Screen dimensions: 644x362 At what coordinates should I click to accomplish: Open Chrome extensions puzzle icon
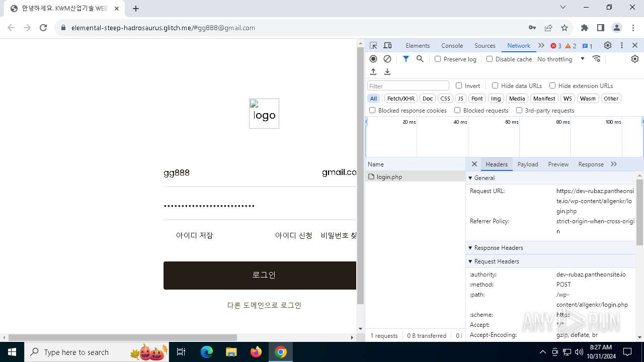click(585, 28)
